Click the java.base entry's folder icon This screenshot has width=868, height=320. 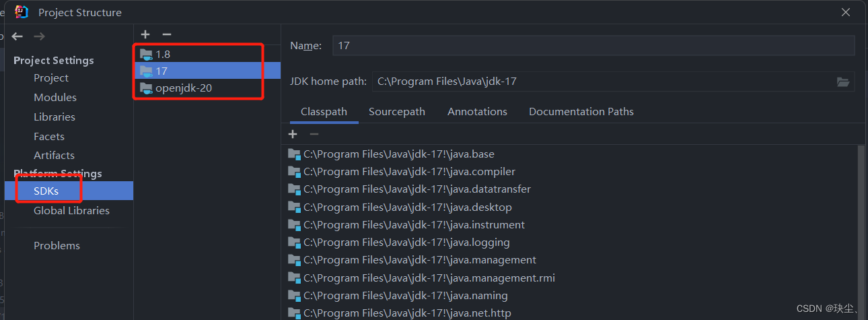click(294, 154)
